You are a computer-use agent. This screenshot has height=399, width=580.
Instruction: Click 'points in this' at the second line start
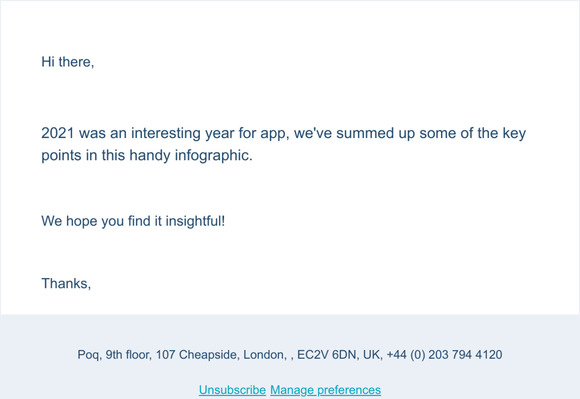pyautogui.click(x=83, y=155)
